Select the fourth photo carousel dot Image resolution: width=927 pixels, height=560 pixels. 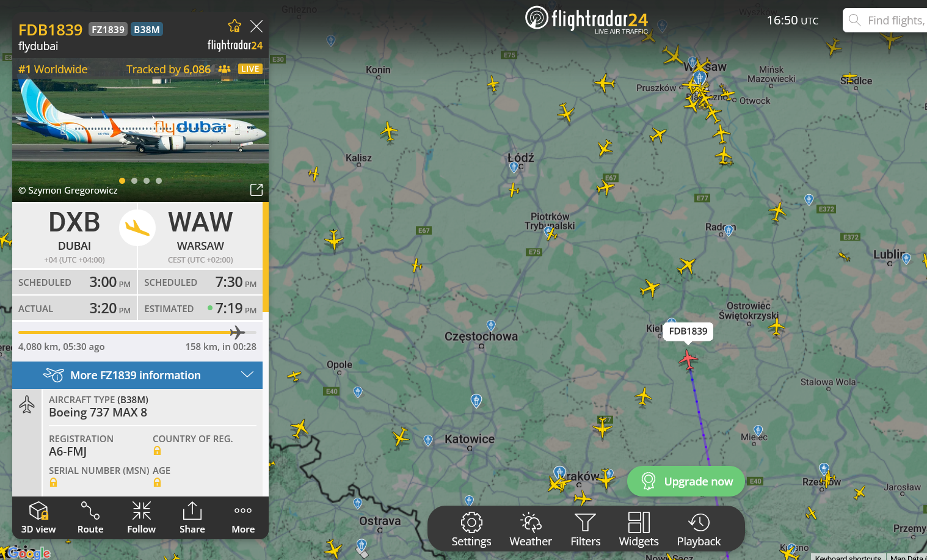(159, 181)
